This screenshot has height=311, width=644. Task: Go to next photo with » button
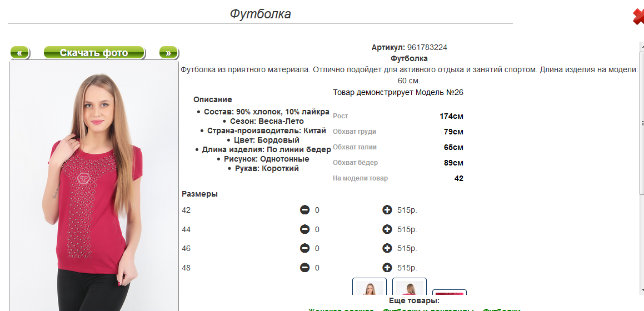[x=168, y=53]
